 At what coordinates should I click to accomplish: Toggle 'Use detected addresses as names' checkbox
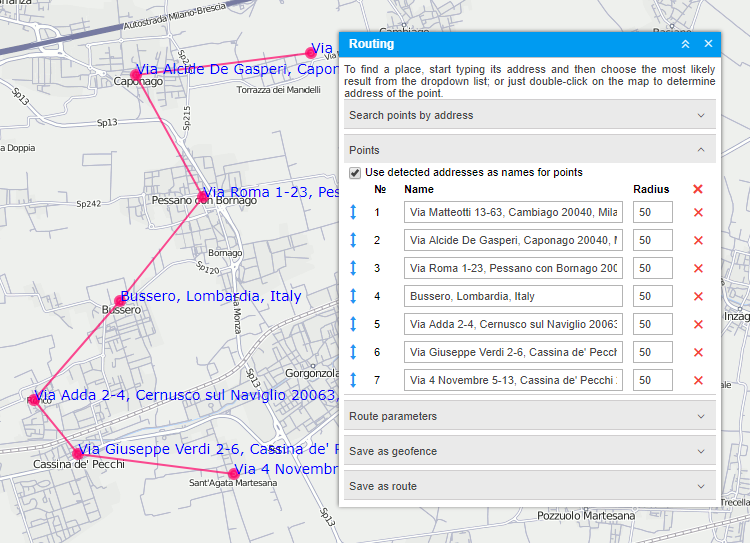click(355, 172)
